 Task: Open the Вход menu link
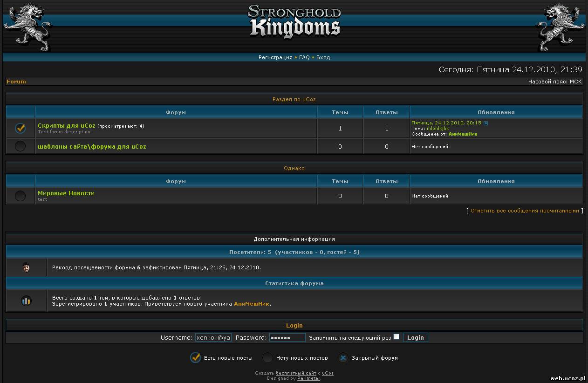click(323, 57)
